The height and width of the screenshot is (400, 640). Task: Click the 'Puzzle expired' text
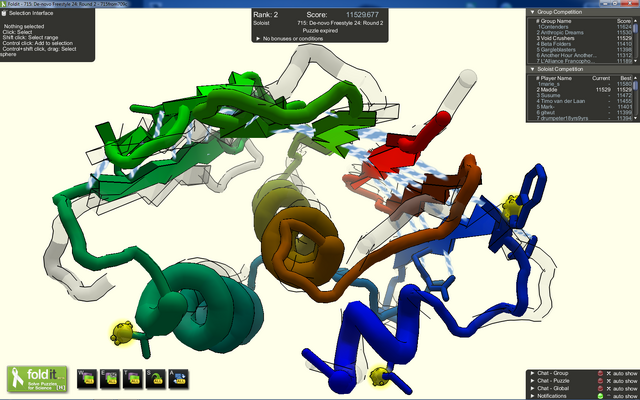pos(320,31)
